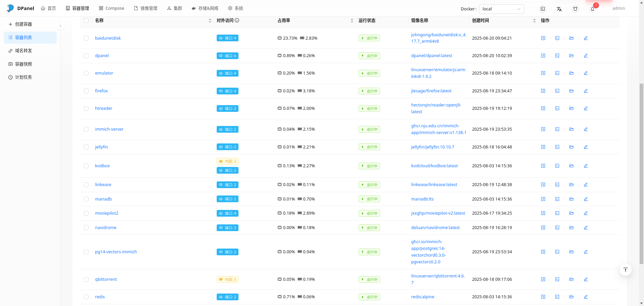Screen dimensions: 644x306
Task: Click the edit pencil icon for qbittorrent
Action: (x=586, y=279)
